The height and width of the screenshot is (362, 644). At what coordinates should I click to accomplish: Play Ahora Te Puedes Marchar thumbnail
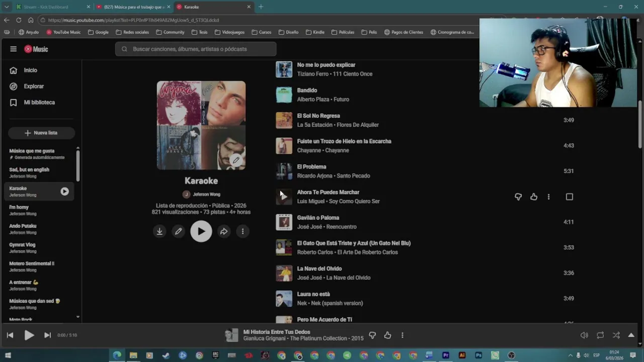[284, 197]
